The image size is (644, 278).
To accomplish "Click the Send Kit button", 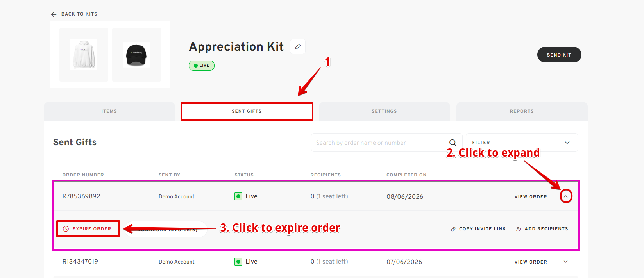I will tap(559, 55).
